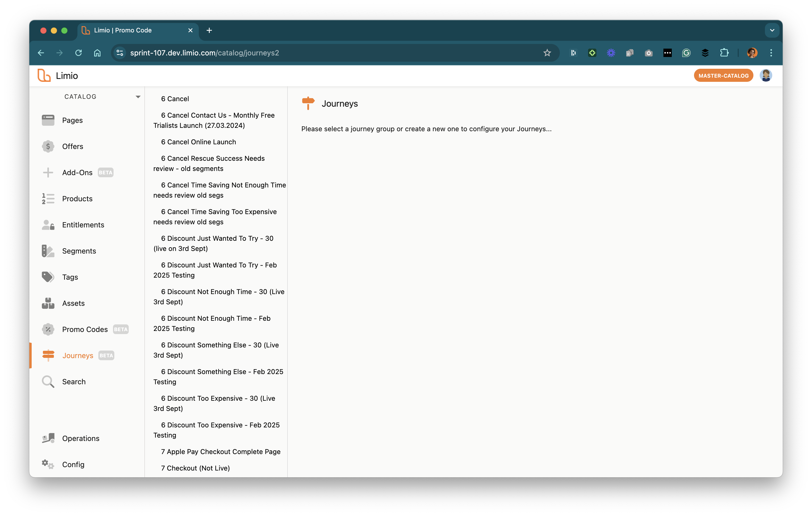Open Promo Codes percent badge icon
The height and width of the screenshot is (516, 812).
click(48, 329)
